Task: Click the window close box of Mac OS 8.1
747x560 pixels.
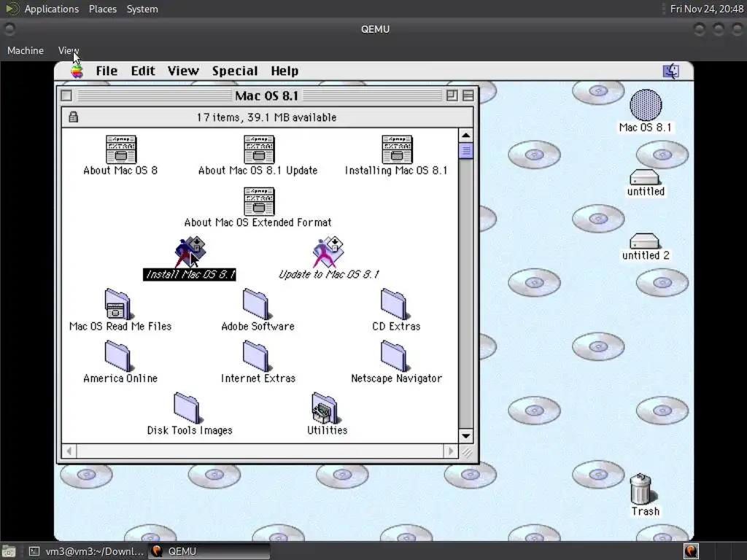Action: click(x=66, y=96)
